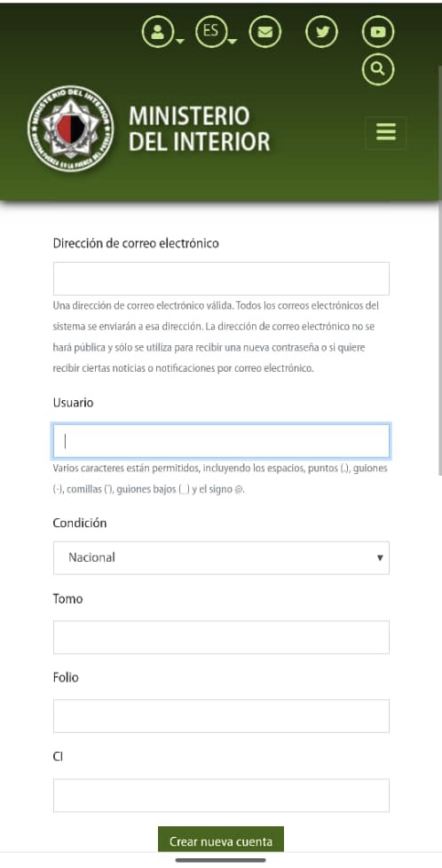This screenshot has width=442, height=868.
Task: Open the user account icon
Action: point(158,32)
